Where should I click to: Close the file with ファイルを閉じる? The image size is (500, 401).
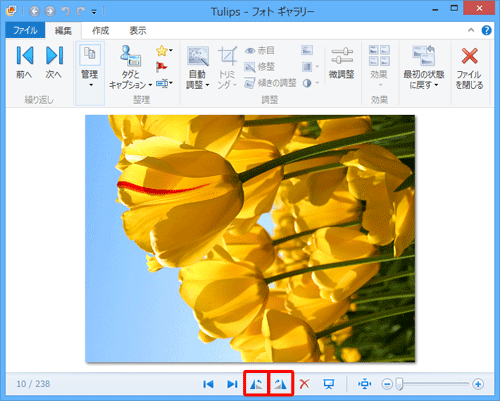(x=469, y=68)
